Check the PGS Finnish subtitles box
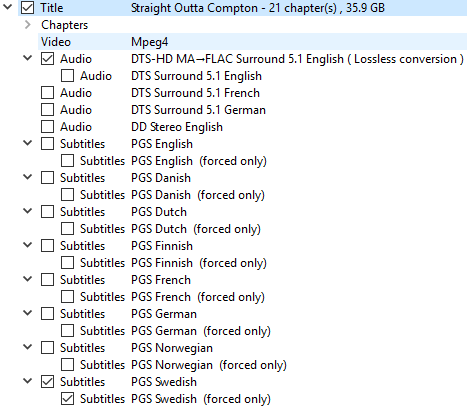This screenshot has height=407, width=467. [47, 246]
